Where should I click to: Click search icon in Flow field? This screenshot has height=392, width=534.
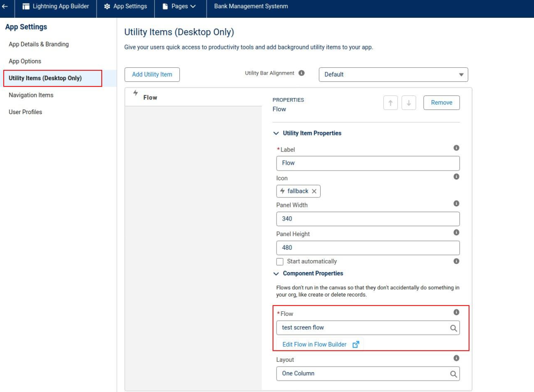pyautogui.click(x=453, y=328)
